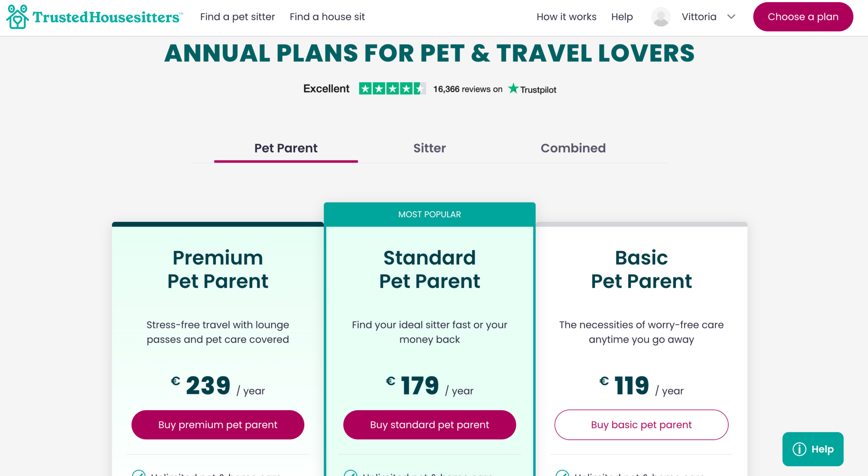Click the info icon in the Help widget
The width and height of the screenshot is (868, 476).
(x=799, y=449)
